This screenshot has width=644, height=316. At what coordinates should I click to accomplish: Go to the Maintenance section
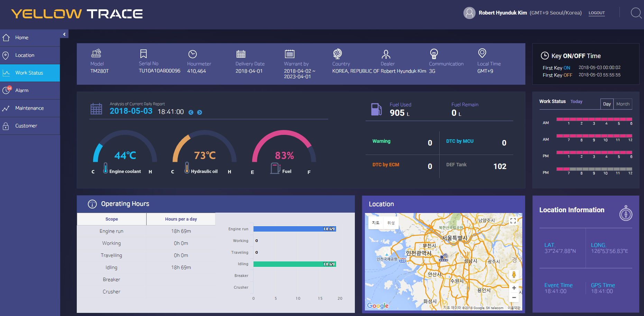29,108
